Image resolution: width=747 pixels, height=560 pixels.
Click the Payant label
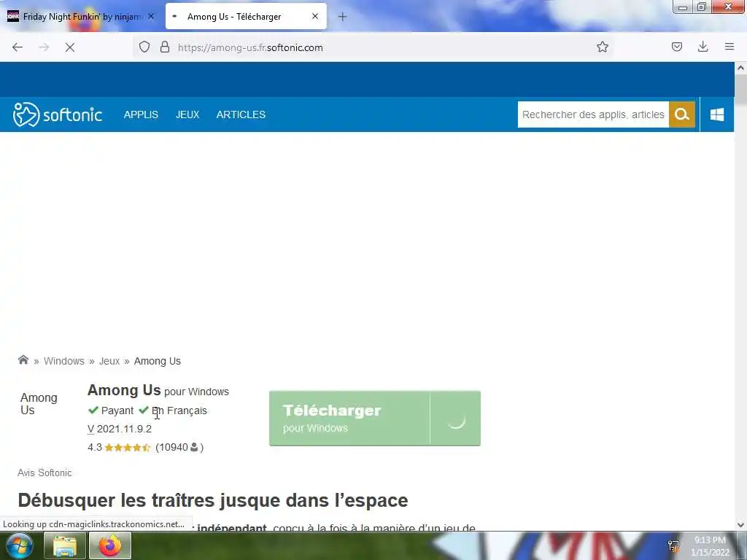(x=111, y=411)
